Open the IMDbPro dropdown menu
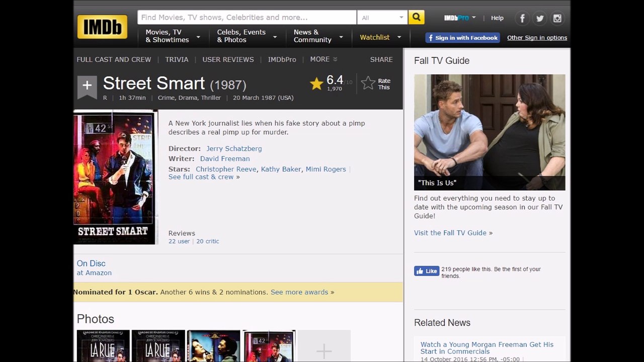This screenshot has height=362, width=644. tap(460, 18)
